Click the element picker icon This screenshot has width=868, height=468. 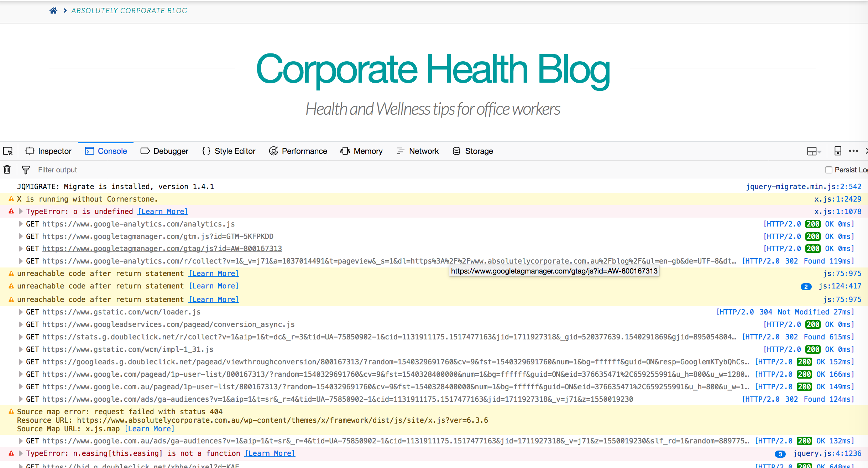[x=8, y=151]
